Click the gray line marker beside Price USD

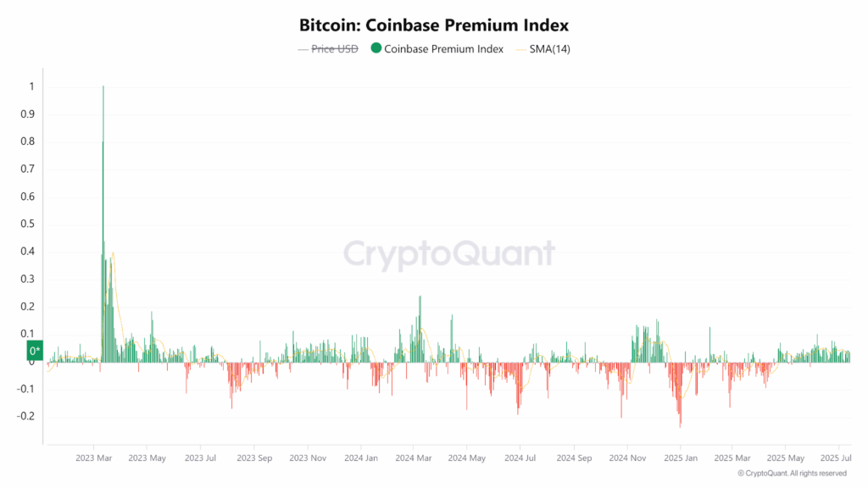click(x=303, y=49)
